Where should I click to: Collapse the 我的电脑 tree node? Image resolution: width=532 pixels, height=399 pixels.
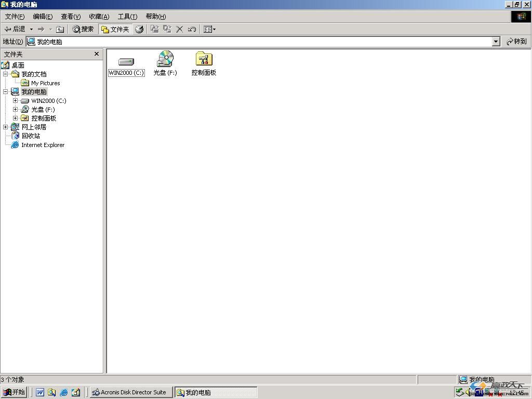tap(5, 91)
